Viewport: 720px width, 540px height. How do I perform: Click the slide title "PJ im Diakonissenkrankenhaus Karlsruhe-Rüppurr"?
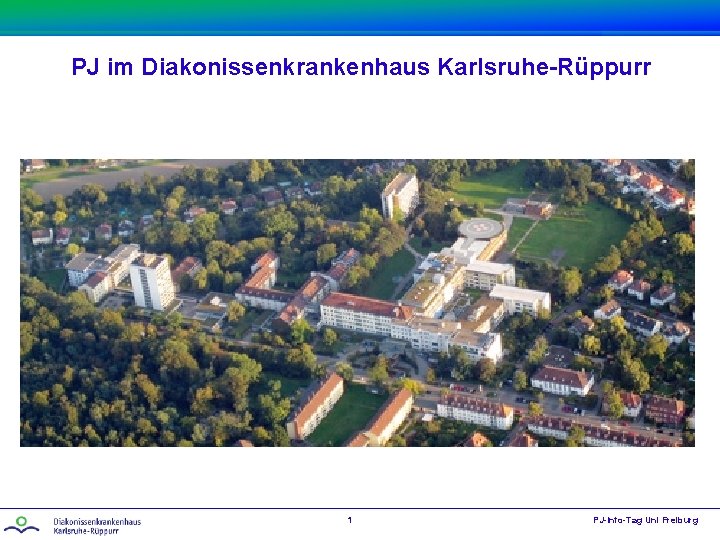tap(361, 68)
